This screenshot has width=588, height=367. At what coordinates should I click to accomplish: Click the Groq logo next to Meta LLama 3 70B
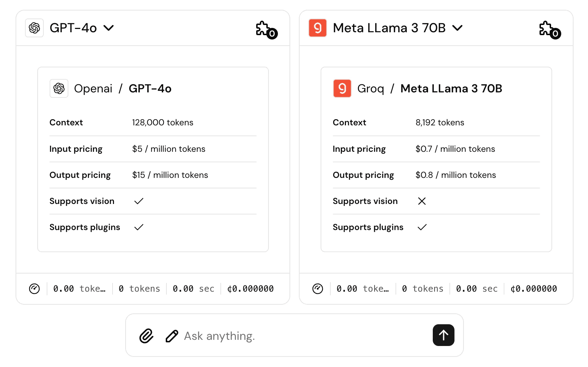click(317, 28)
